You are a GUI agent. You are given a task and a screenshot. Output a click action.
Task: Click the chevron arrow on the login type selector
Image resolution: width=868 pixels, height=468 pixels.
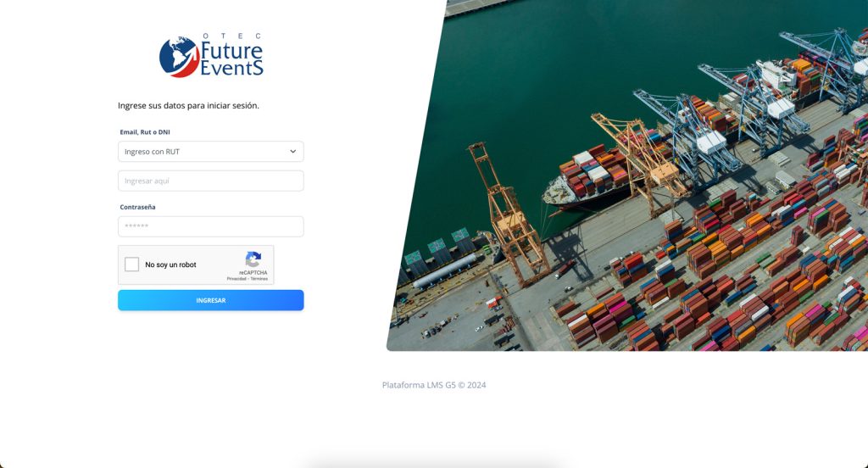point(292,151)
